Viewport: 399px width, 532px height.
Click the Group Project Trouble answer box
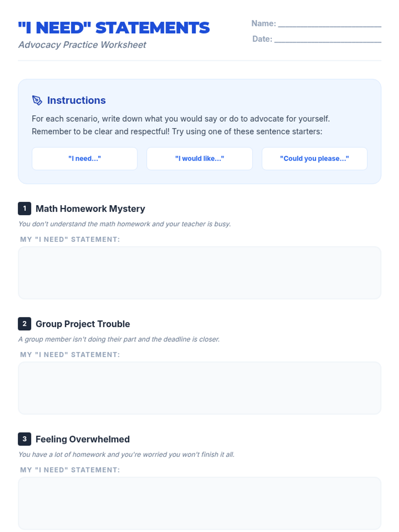pos(199,388)
